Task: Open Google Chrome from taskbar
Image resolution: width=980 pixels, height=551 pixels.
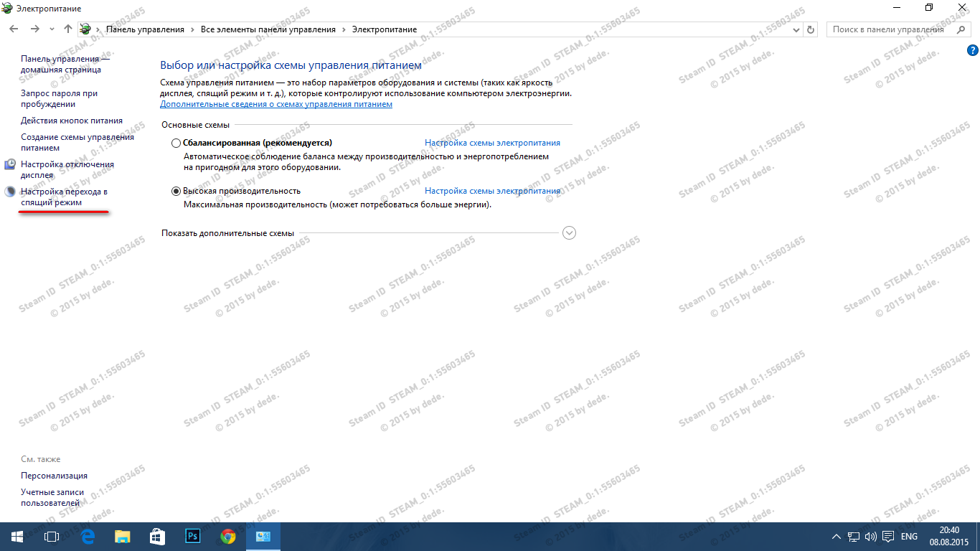Action: point(227,537)
